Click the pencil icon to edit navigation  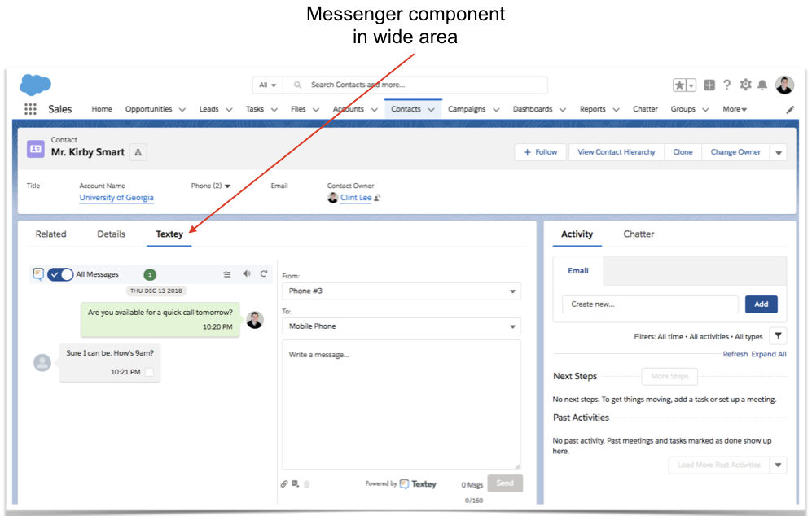[790, 110]
